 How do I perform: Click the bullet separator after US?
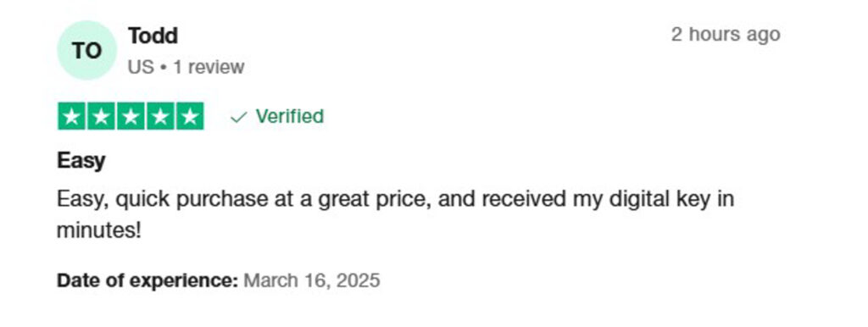164,68
